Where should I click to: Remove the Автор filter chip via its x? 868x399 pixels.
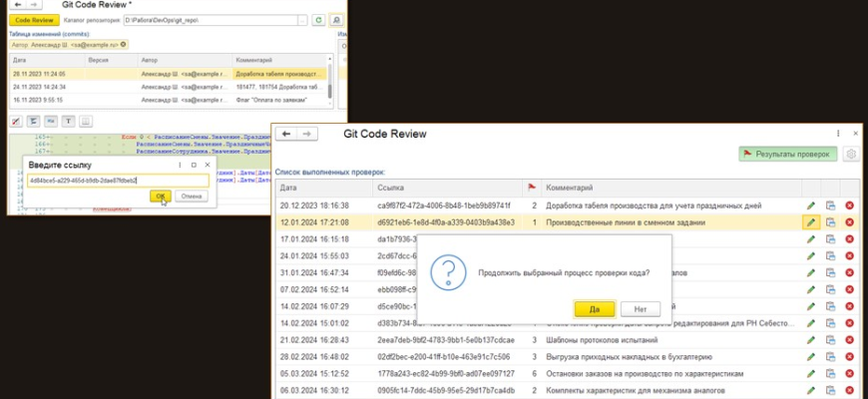122,45
